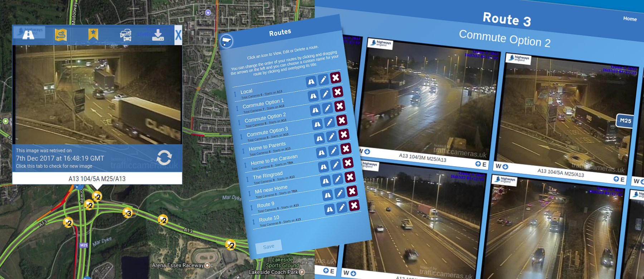View the Local route

pyautogui.click(x=311, y=82)
